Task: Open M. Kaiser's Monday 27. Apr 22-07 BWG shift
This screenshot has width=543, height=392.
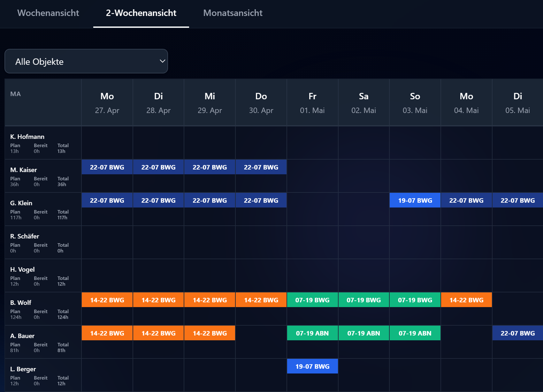Action: 107,167
